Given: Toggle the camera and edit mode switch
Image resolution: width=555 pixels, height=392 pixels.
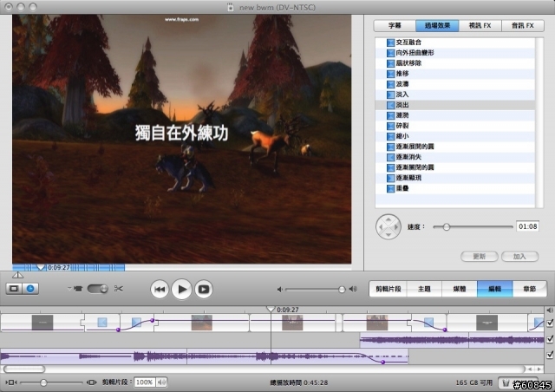Looking at the screenshot, I should (98, 289).
